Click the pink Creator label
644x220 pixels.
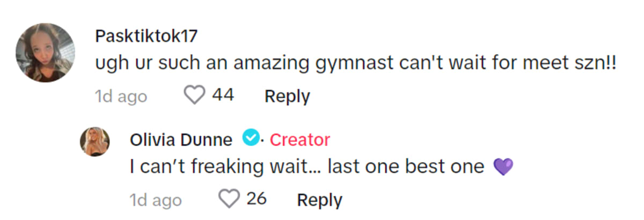299,140
